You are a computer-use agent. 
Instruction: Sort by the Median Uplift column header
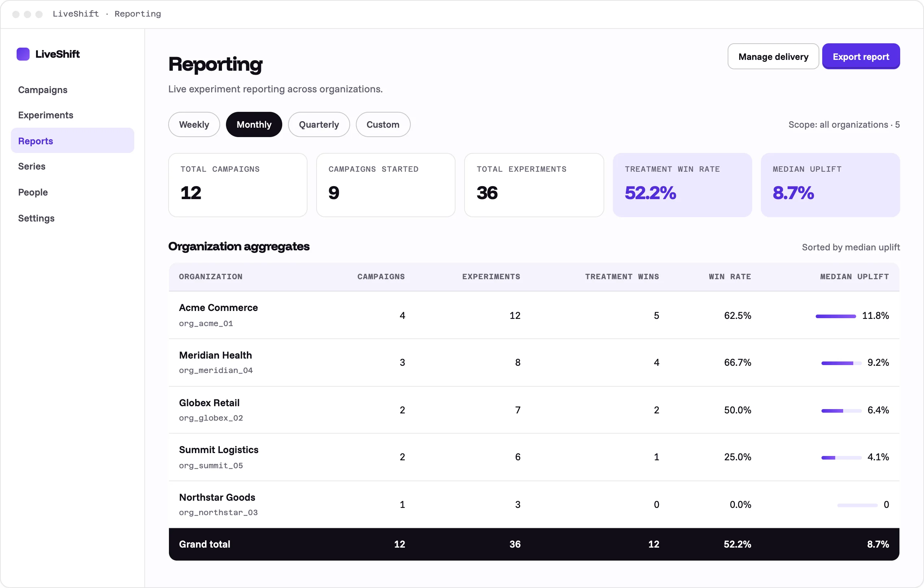[855, 277]
